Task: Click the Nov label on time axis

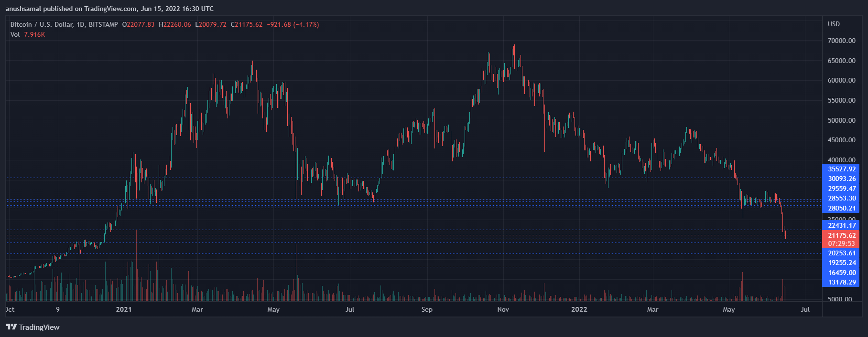Action: [503, 309]
